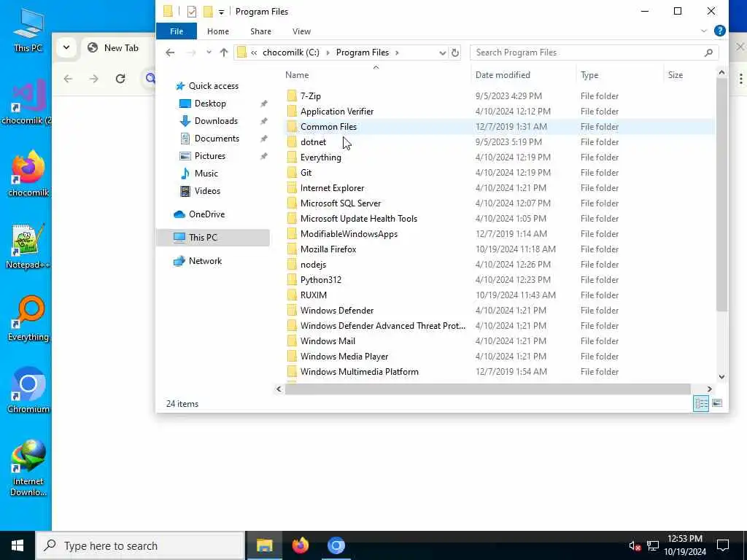Show hidden breadcrumb path chevrons
Viewport: 747px width, 560px height.
(x=254, y=52)
